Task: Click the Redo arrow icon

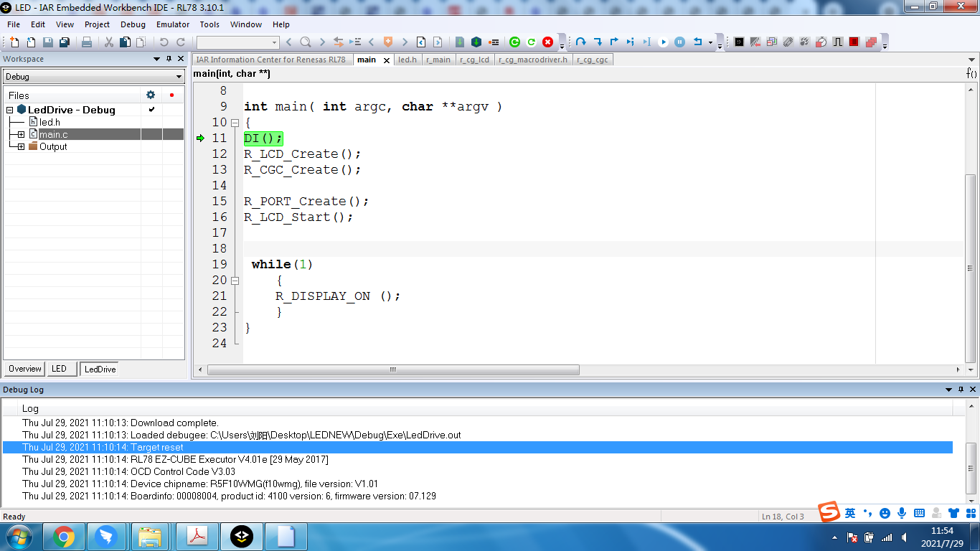Action: 181,42
